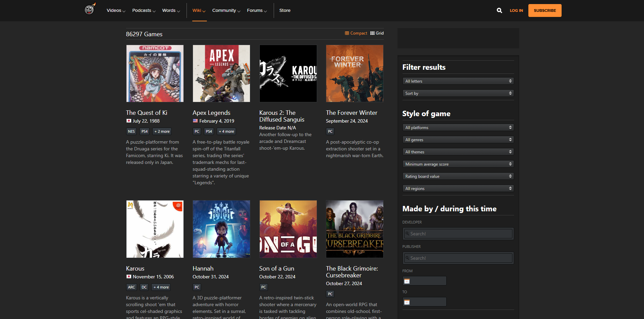Open the Karous 2 cover thumbnail

point(288,73)
